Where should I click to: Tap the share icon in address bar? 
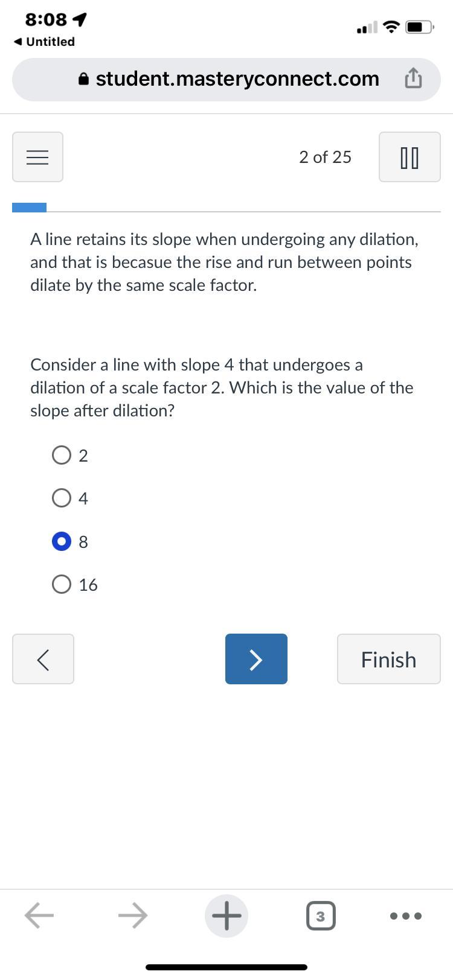413,78
